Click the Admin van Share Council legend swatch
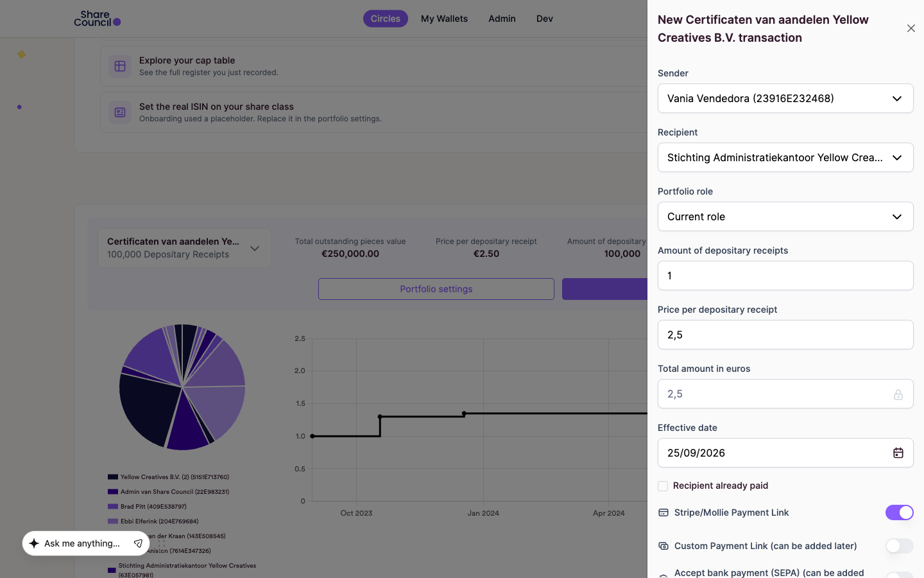924x578 pixels. coord(113,492)
